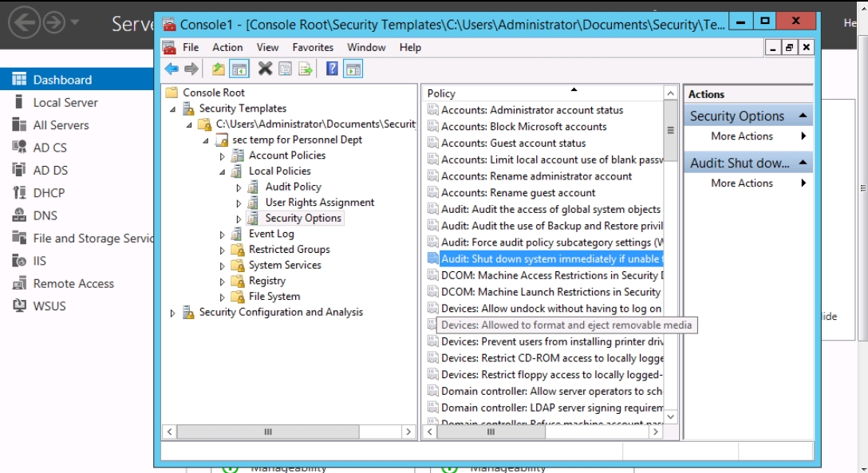Click the Properties toolbar icon

285,69
